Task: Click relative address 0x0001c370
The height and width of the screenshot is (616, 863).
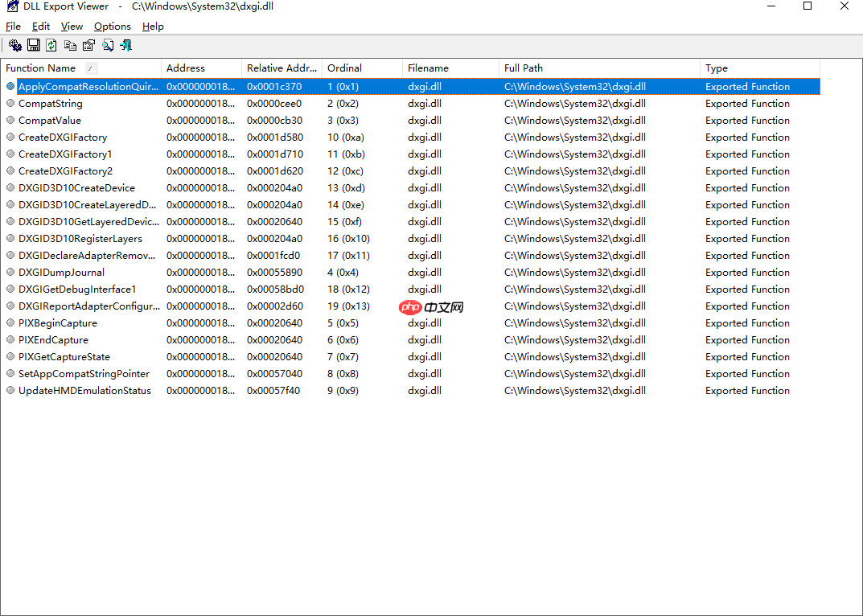Action: tap(274, 86)
